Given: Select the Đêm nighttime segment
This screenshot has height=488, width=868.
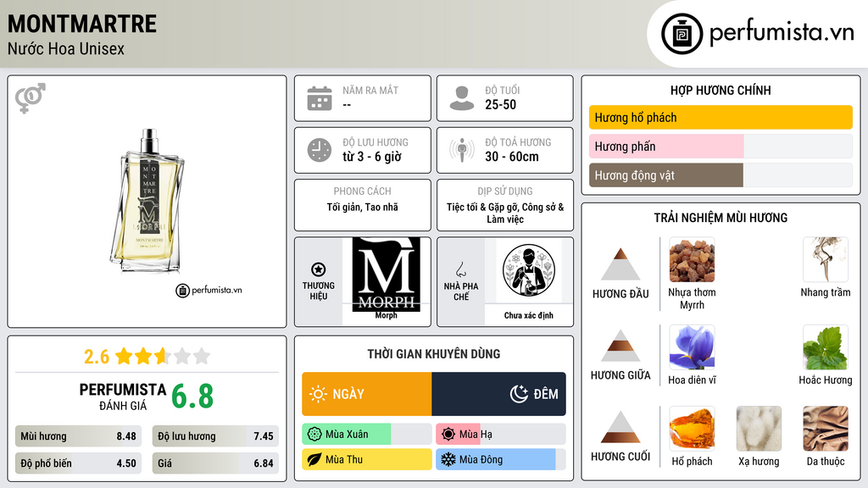Looking at the screenshot, I should 498,394.
